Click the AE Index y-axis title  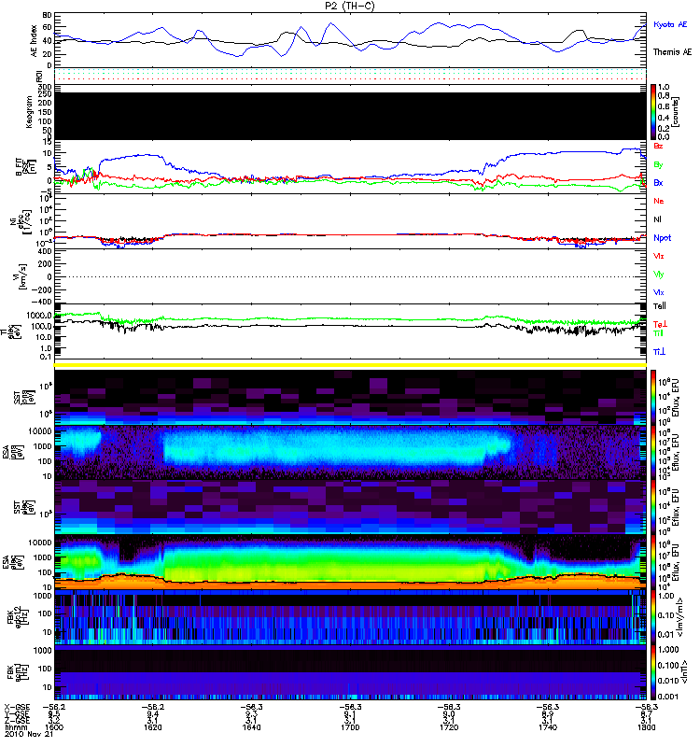(x=34, y=41)
